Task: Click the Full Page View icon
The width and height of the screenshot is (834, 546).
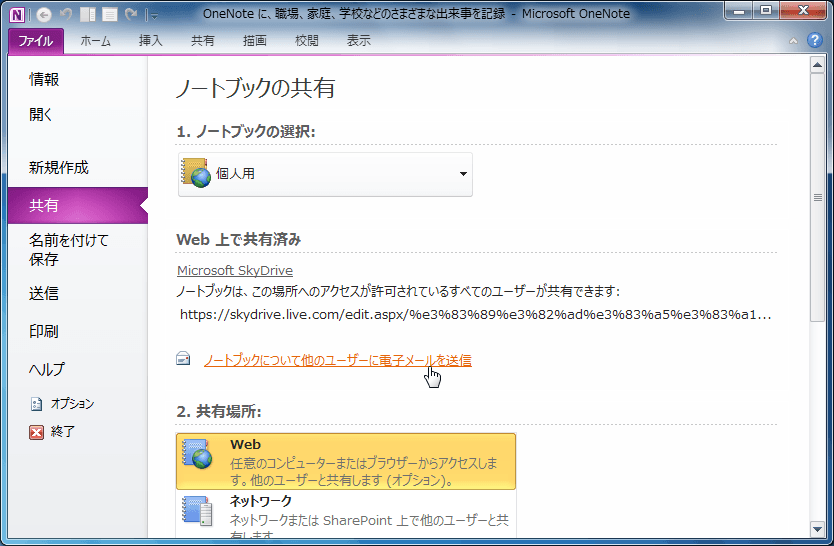Action: point(110,14)
